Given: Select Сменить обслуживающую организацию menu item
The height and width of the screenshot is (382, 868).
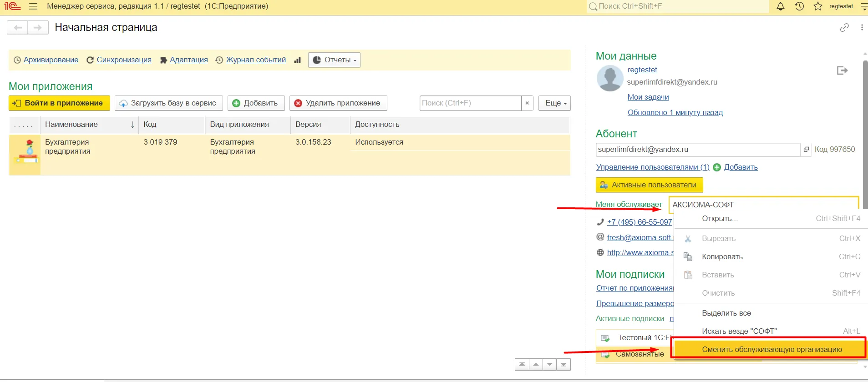Looking at the screenshot, I should (x=772, y=349).
